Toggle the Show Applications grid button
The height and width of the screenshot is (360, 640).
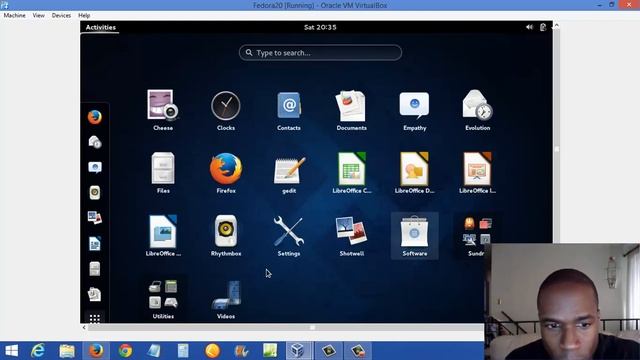(x=95, y=318)
